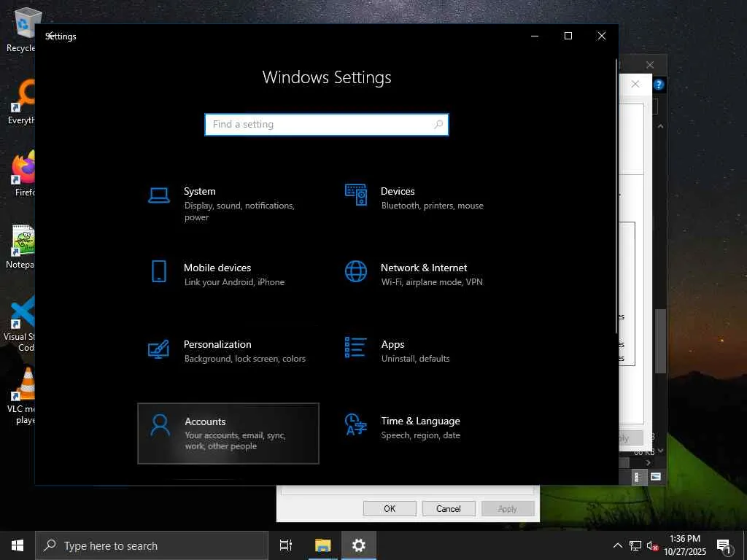The width and height of the screenshot is (747, 560).
Task: Open the Network & Internet globe icon
Action: (356, 271)
